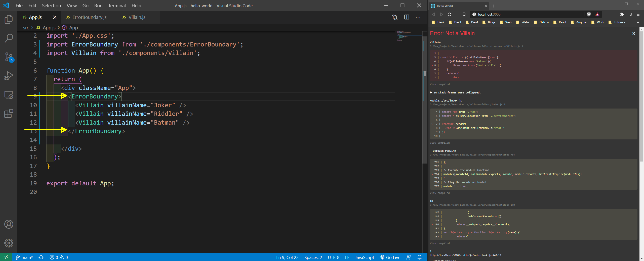
Task: Click View compiled under index.js frame
Action: tap(439, 143)
